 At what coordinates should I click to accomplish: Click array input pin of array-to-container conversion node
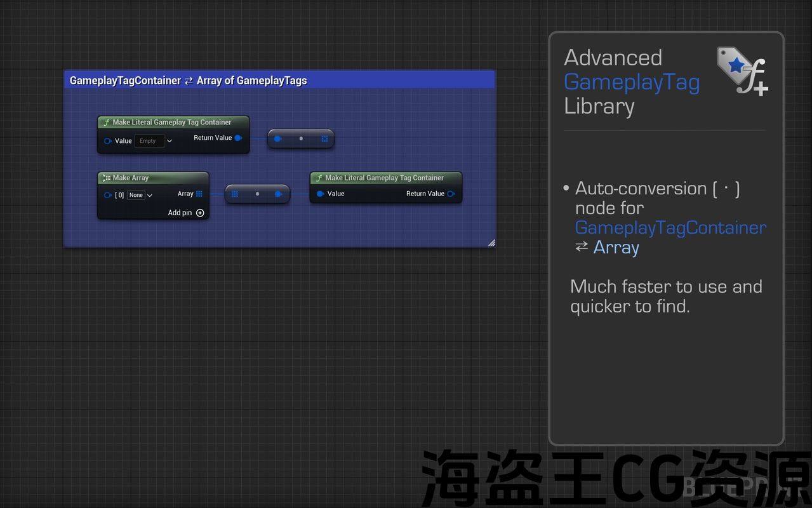tap(234, 194)
